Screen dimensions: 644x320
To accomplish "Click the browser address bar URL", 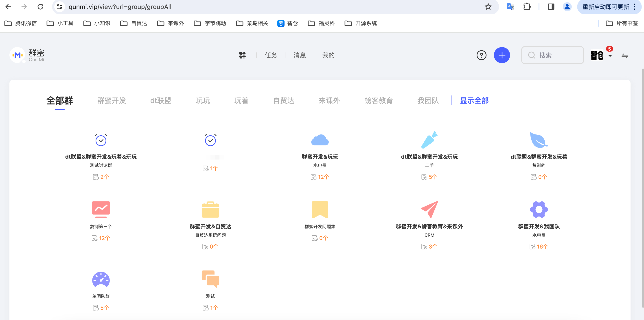I will [120, 7].
